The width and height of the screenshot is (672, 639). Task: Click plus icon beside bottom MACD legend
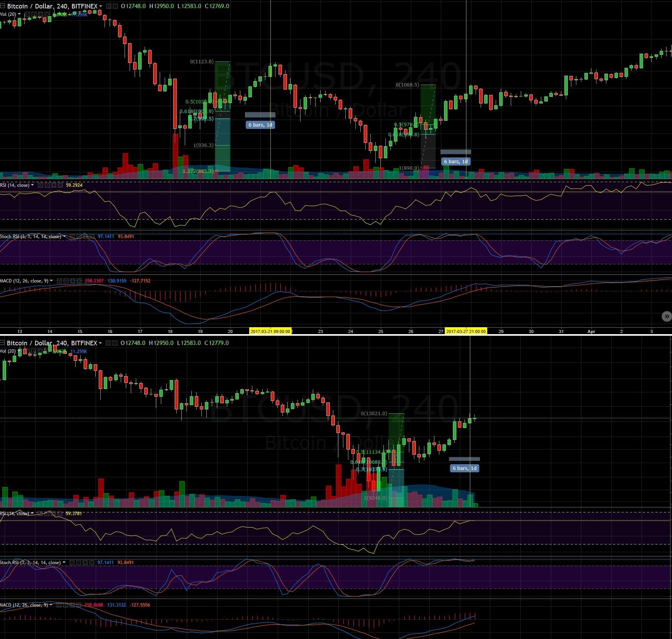(73, 605)
